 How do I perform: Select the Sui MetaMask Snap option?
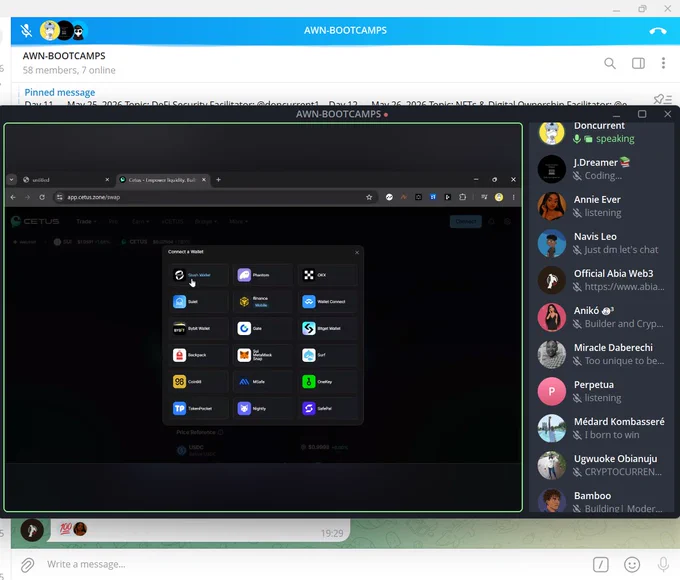(x=262, y=355)
